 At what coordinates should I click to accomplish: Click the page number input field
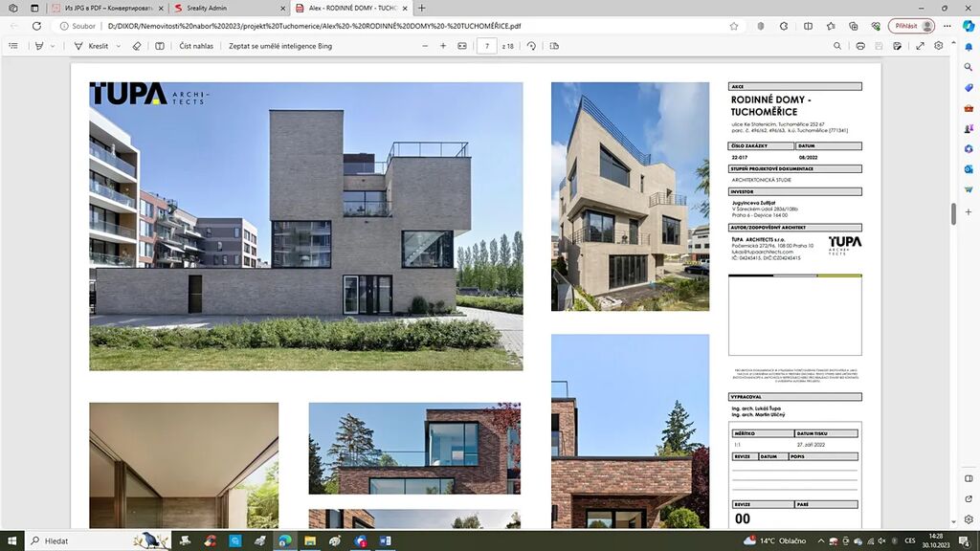coord(487,46)
